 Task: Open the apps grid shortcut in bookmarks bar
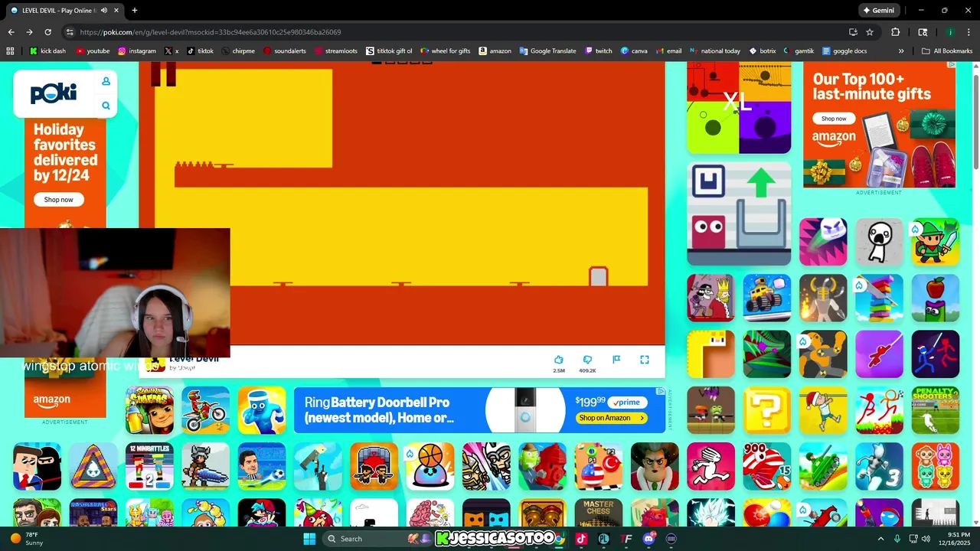pos(10,51)
